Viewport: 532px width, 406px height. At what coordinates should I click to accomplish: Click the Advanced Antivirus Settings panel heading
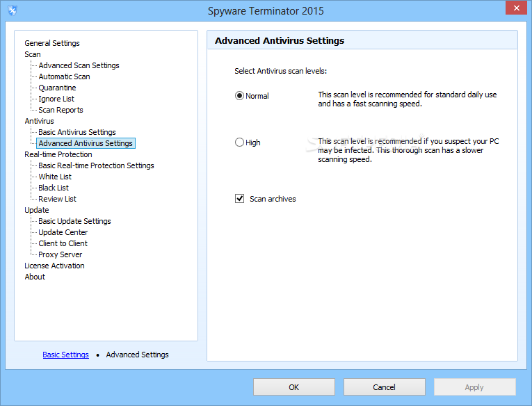tap(280, 41)
